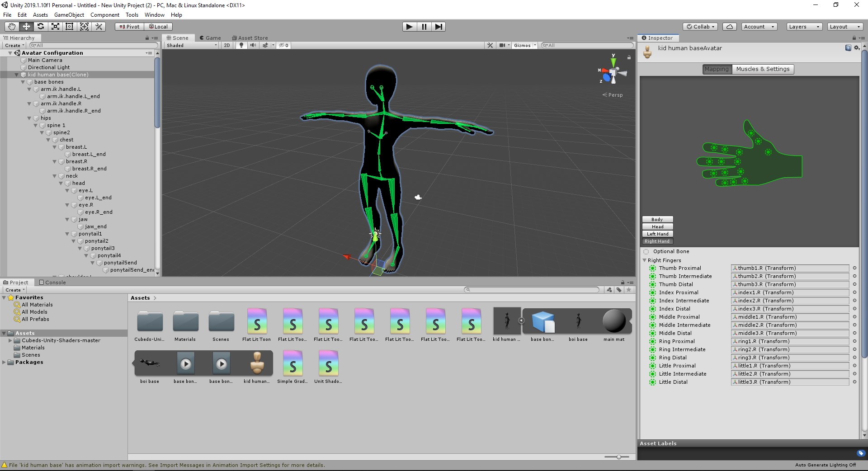The width and height of the screenshot is (868, 471).
Task: Open the Account dropdown
Action: [x=759, y=27]
